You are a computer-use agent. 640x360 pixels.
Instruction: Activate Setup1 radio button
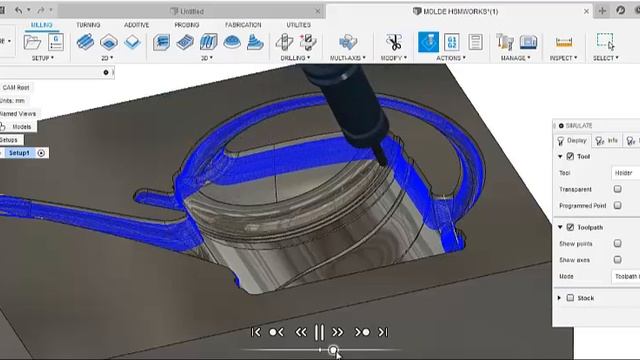pos(41,153)
